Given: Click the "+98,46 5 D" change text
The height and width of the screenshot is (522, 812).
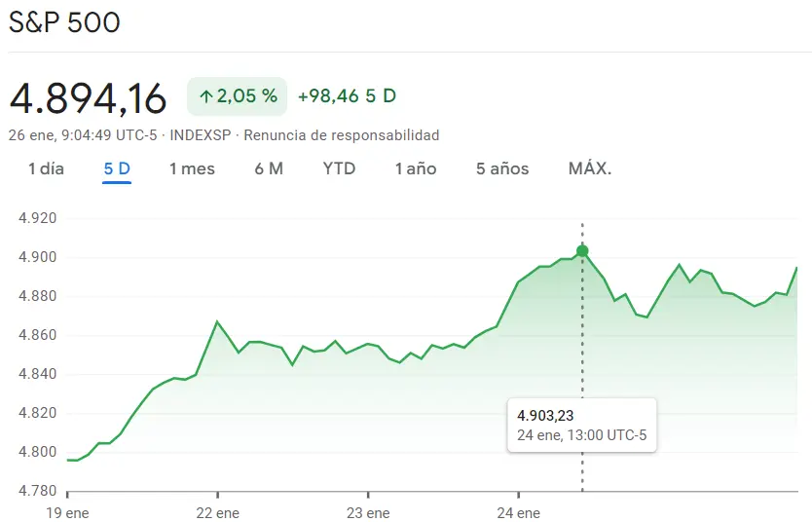Looking at the screenshot, I should coord(347,96).
